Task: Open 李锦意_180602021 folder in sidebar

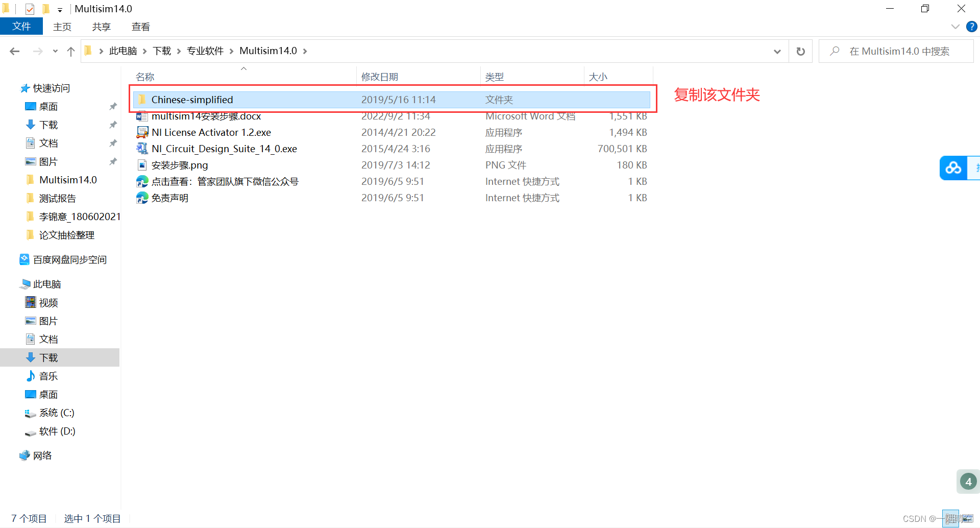Action: coord(80,217)
